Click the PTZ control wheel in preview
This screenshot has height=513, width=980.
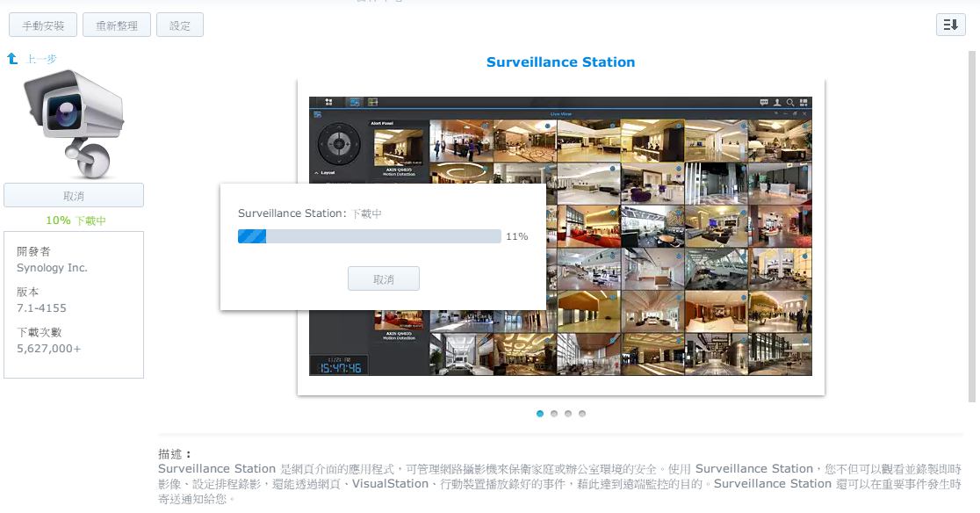point(339,144)
